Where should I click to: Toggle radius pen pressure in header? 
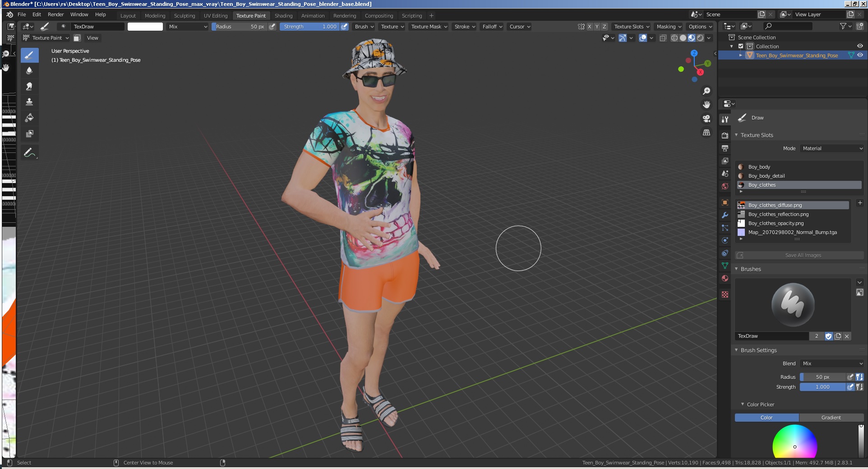coord(272,27)
